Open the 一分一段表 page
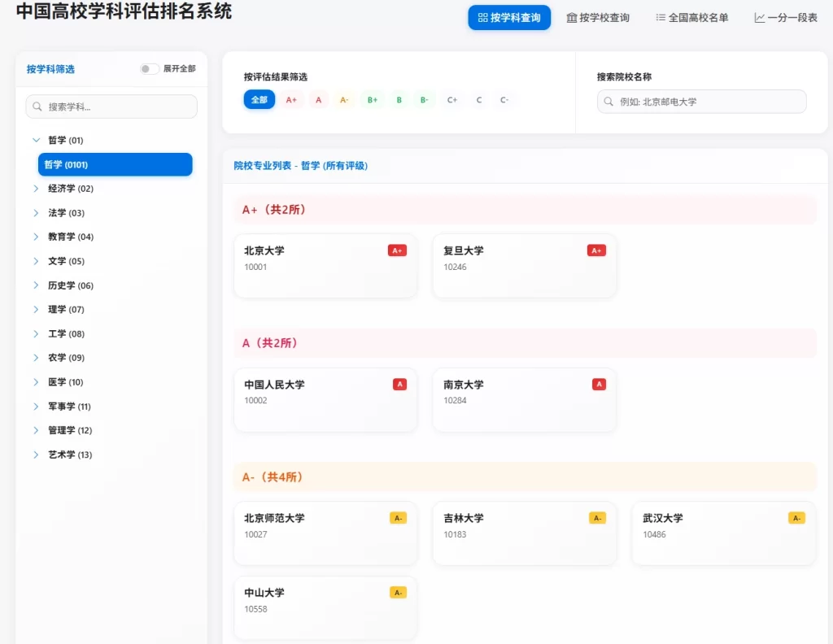Image resolution: width=833 pixels, height=644 pixels. coord(784,17)
